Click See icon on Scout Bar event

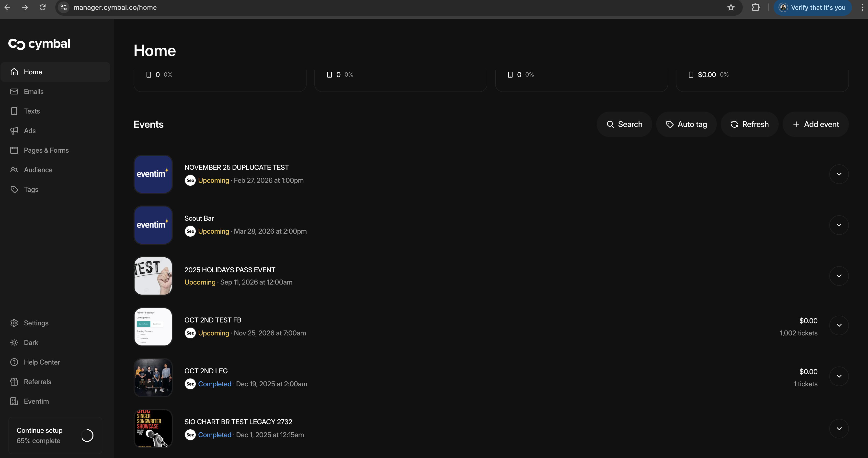(190, 231)
